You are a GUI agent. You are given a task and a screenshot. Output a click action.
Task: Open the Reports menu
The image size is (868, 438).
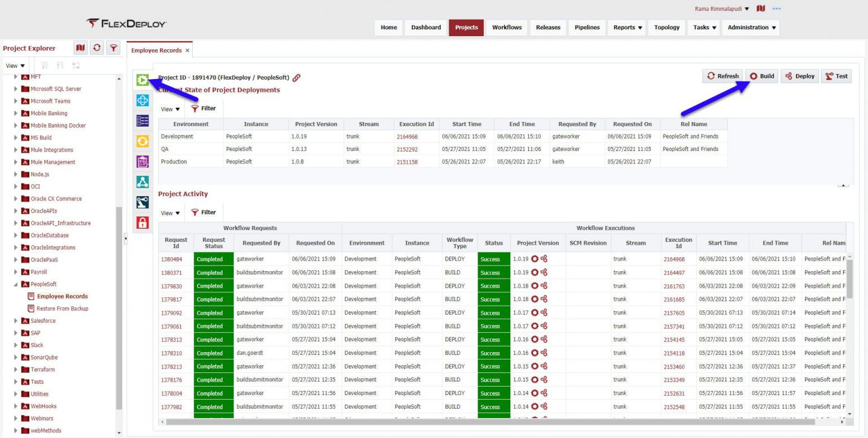626,27
